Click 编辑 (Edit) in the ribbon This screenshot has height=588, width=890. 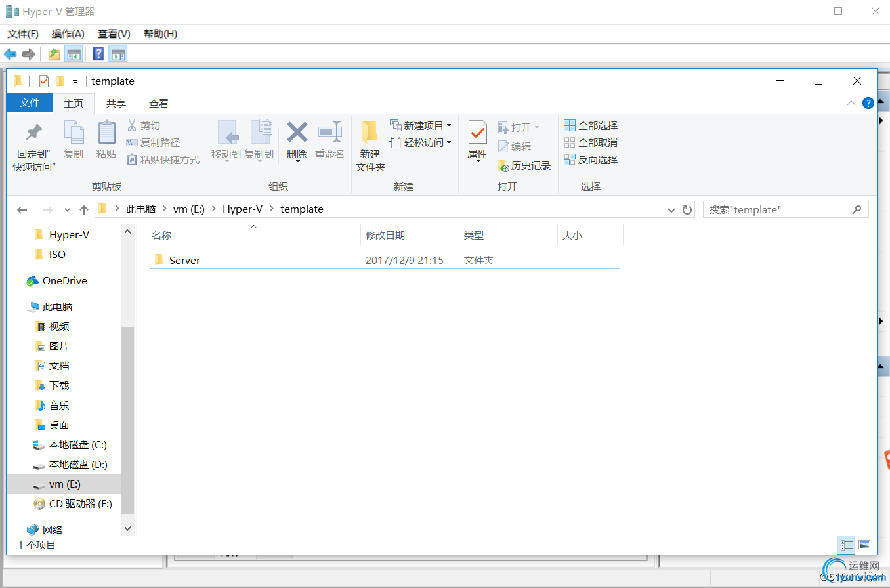click(515, 146)
